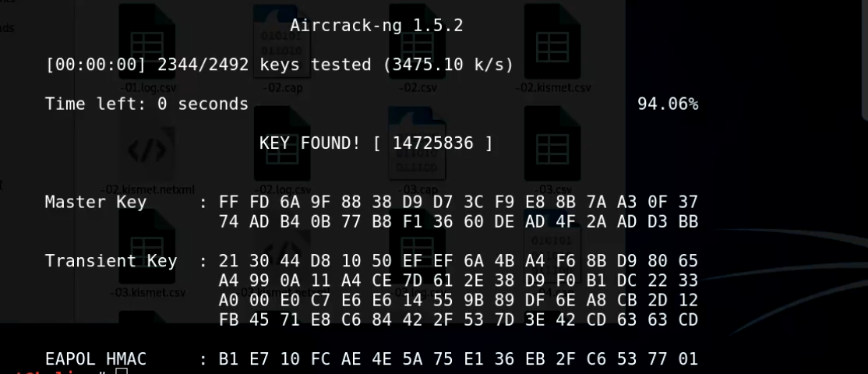Click the found key 14725836 text
868x374 pixels.
pyautogui.click(x=433, y=143)
